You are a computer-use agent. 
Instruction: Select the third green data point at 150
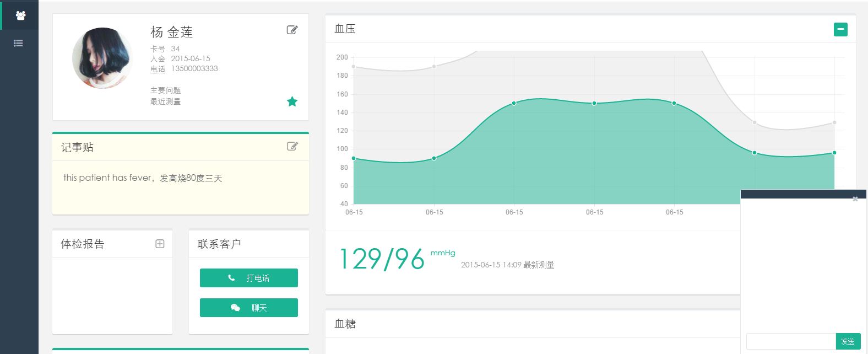tap(514, 103)
